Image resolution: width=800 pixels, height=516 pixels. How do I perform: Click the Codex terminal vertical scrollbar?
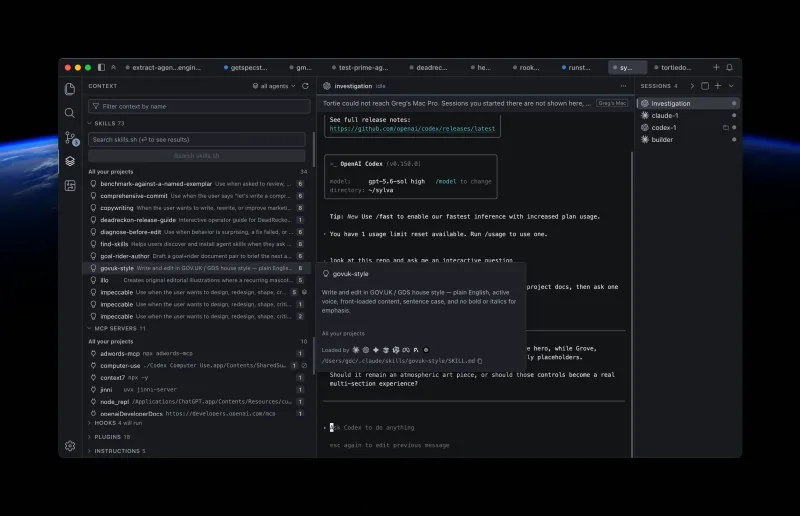[632, 305]
